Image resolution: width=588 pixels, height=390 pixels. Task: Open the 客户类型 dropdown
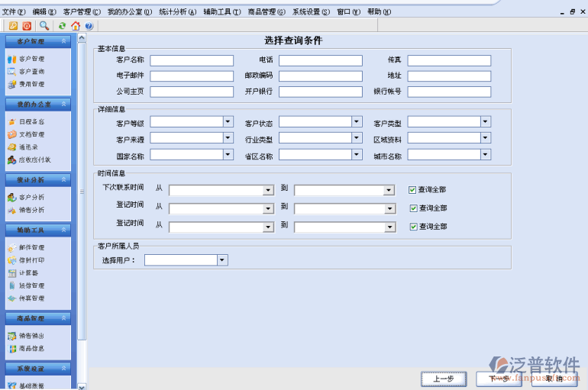[x=485, y=121]
